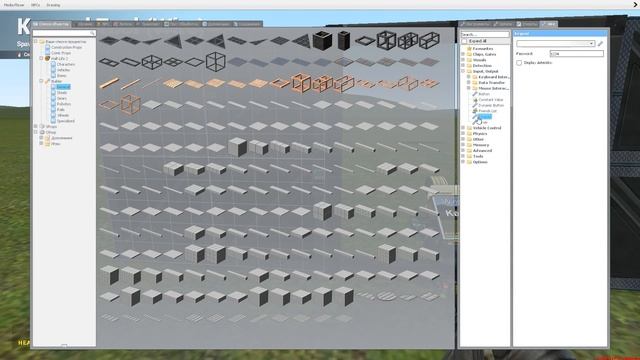Open the Advanced folder

482,151
